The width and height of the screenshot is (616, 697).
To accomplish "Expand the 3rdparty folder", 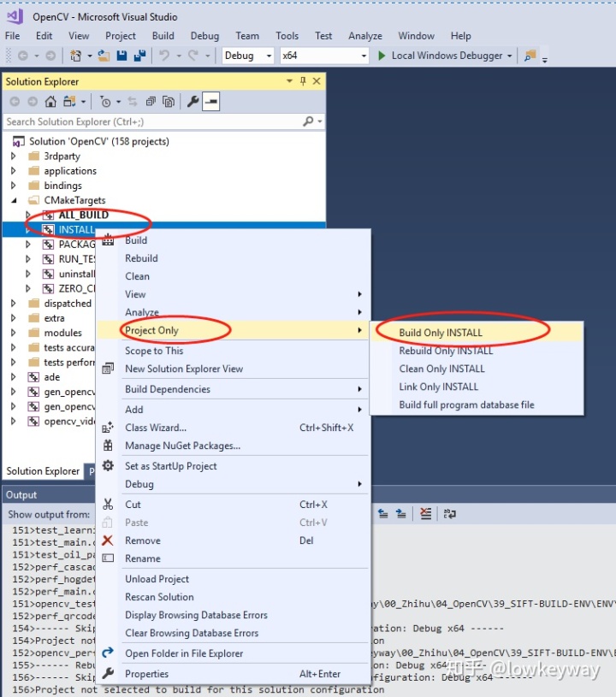I will (x=13, y=156).
